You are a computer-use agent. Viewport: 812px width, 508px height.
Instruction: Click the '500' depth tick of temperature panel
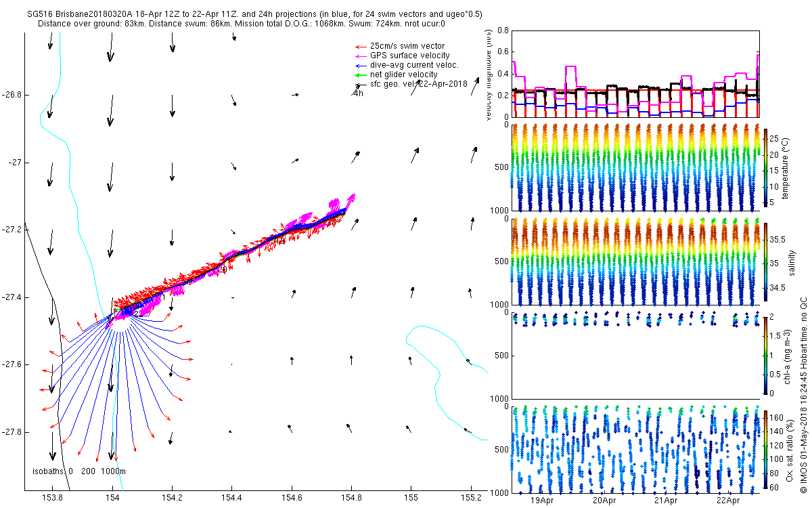pos(501,167)
